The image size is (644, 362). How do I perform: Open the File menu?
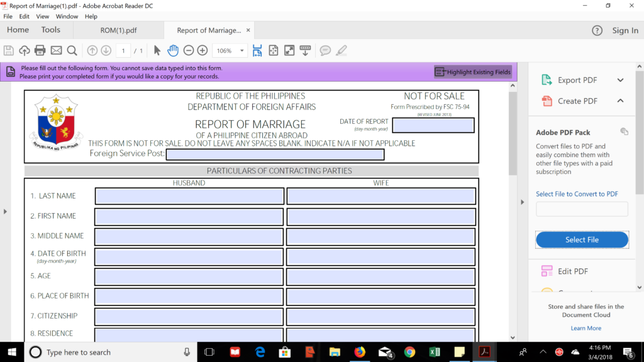click(8, 16)
